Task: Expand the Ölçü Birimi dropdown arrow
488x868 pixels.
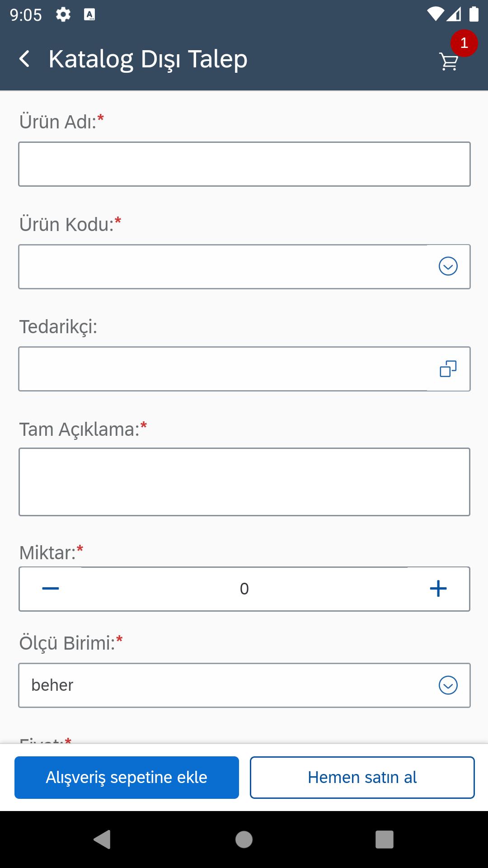Action: click(448, 685)
